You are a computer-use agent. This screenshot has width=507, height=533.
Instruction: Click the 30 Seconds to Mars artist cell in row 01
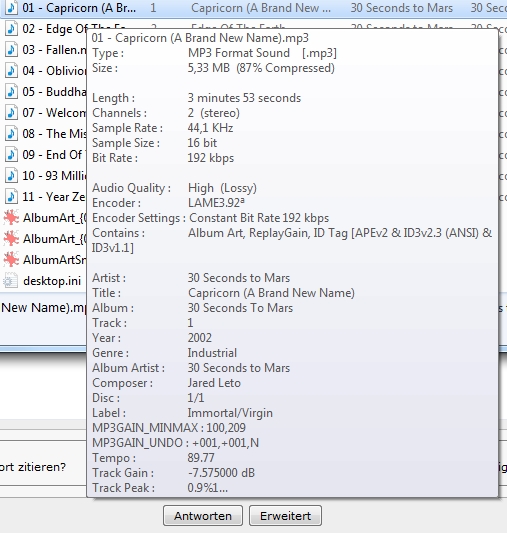pyautogui.click(x=402, y=8)
